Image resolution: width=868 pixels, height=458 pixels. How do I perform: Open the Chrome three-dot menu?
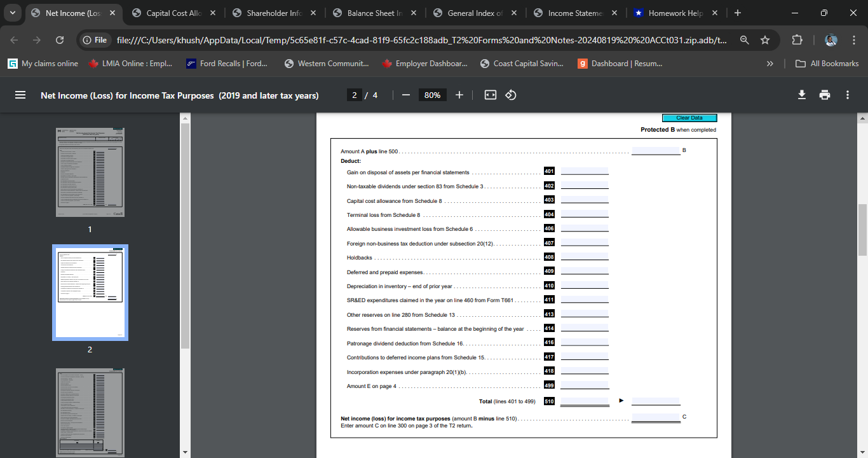[x=853, y=40]
